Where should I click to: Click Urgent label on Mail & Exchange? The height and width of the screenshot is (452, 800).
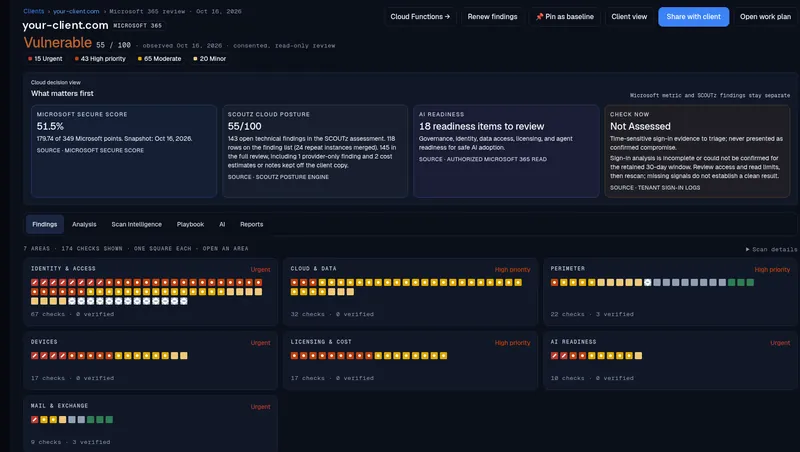click(x=260, y=407)
